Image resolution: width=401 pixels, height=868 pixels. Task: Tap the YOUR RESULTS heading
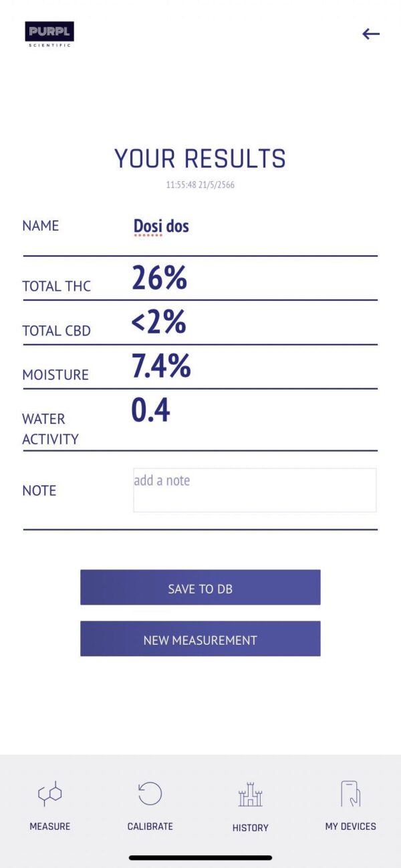tap(200, 159)
